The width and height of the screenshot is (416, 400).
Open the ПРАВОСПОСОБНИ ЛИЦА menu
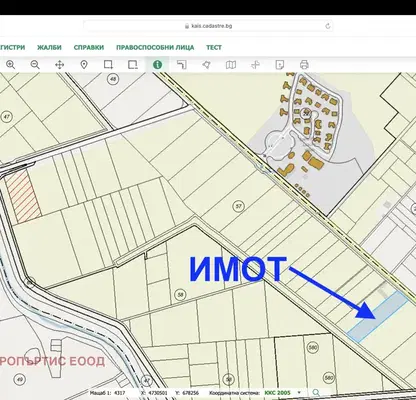(155, 47)
